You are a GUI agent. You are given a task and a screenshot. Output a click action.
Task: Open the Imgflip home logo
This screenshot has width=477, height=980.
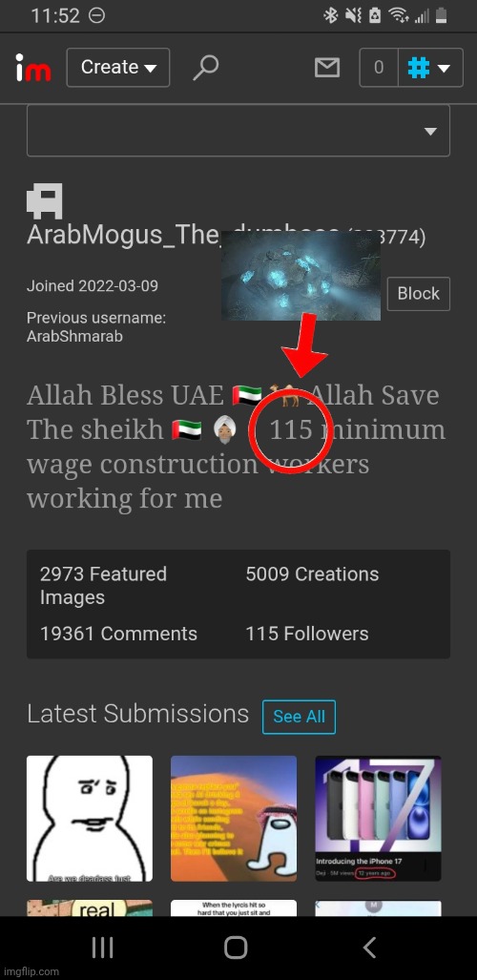click(x=33, y=68)
